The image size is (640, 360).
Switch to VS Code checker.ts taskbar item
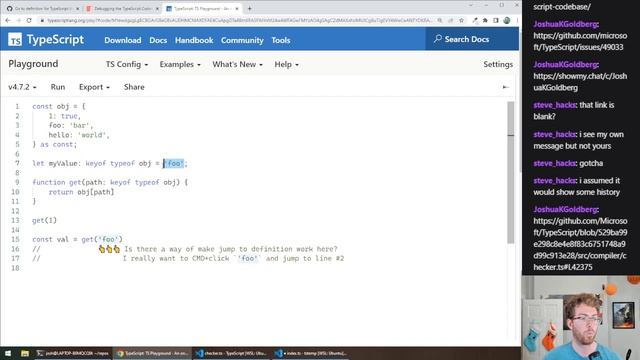pos(231,353)
